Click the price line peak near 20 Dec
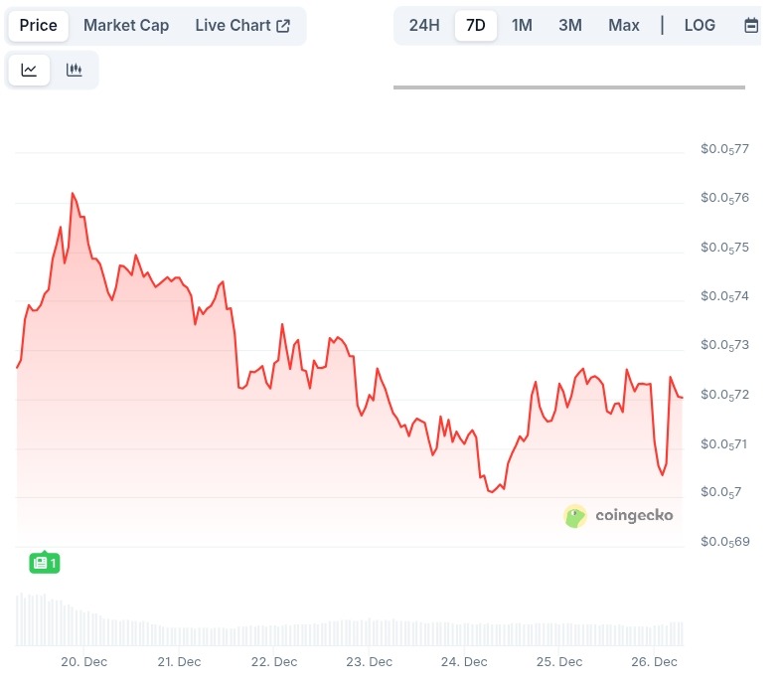Image resolution: width=784 pixels, height=691 pixels. 73,193
